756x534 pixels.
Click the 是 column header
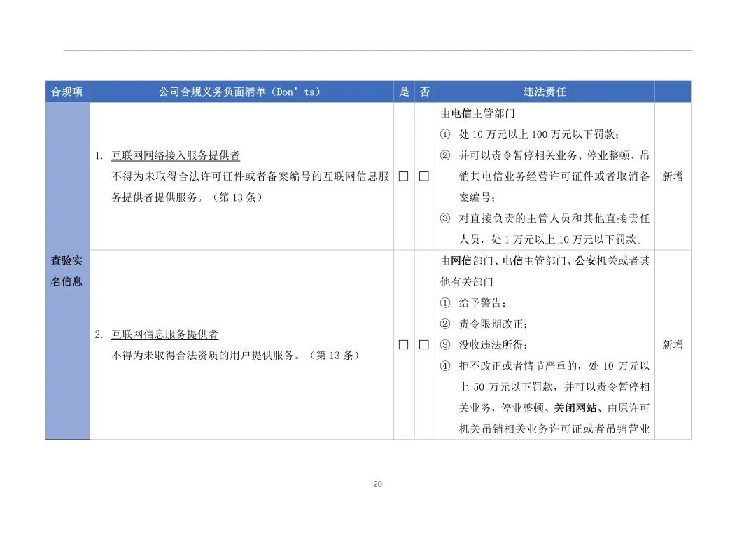click(404, 92)
